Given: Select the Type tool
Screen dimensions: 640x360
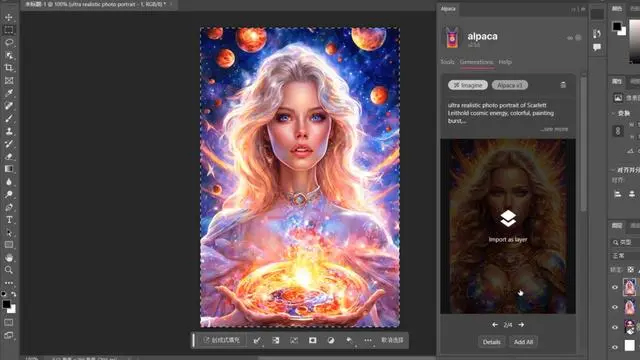Looking at the screenshot, I should click(9, 220).
